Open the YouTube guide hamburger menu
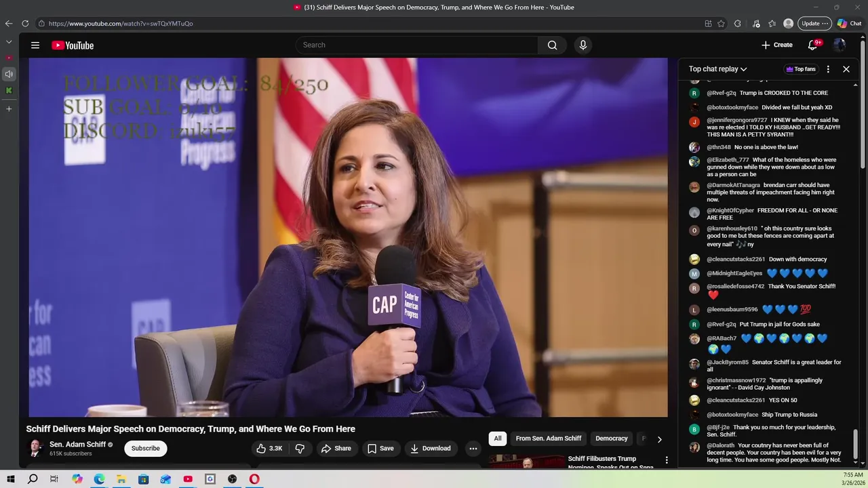The image size is (868, 488). (x=35, y=45)
